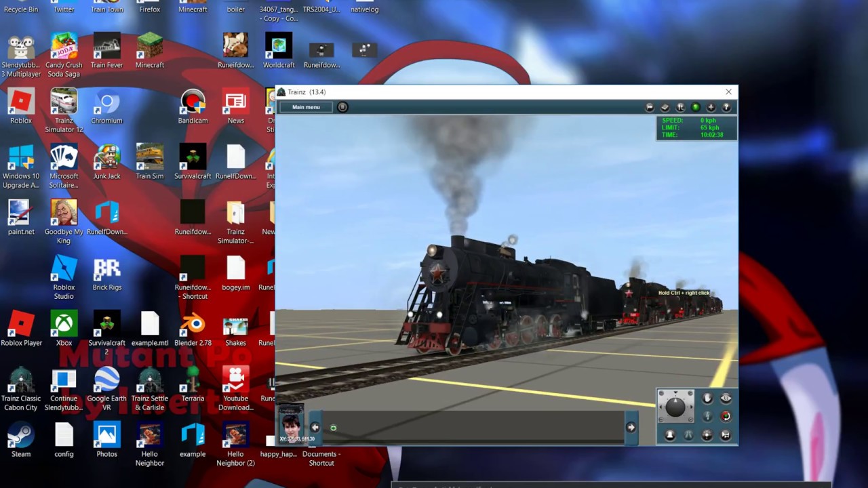Select News desktop icon
The height and width of the screenshot is (488, 868).
tap(235, 106)
